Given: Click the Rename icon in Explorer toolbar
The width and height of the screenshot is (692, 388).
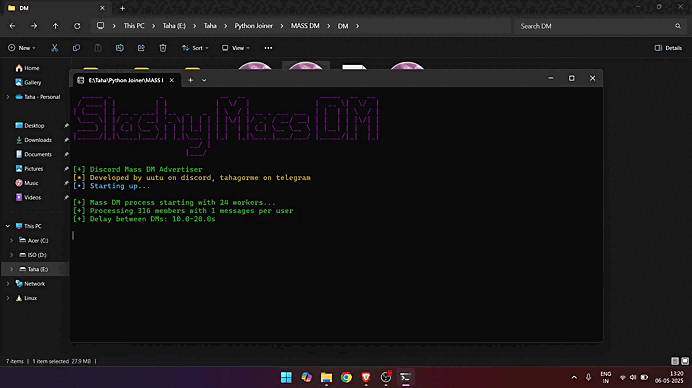Looking at the screenshot, I should coord(120,48).
